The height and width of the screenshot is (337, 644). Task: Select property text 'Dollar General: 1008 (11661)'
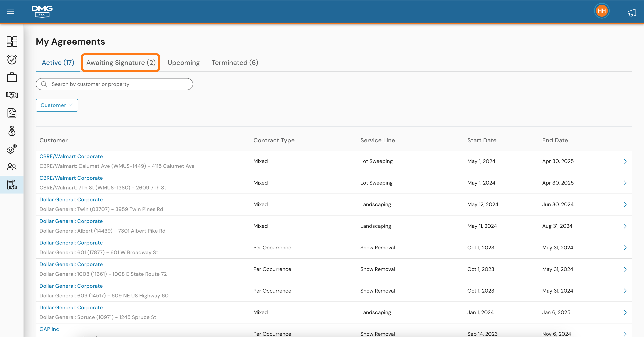click(73, 274)
